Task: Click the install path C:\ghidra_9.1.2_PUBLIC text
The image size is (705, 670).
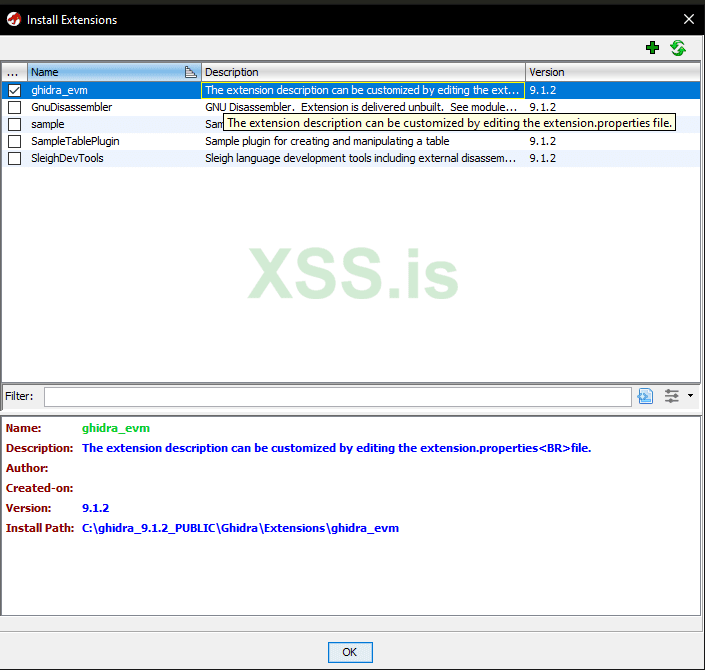Action: tap(240, 528)
